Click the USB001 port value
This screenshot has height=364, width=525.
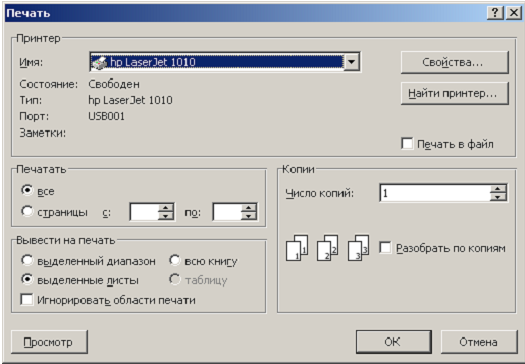coord(106,116)
